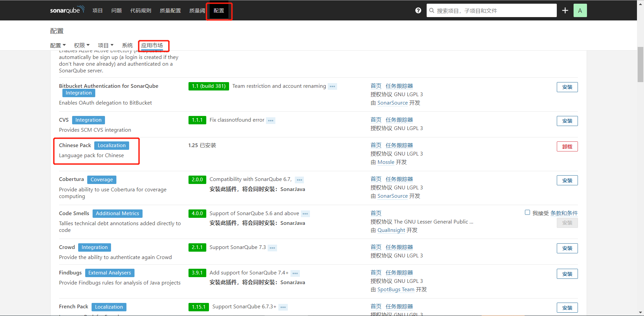644x316 pixels.
Task: Open the Mossle developer link for Chinese Pack
Action: click(386, 162)
